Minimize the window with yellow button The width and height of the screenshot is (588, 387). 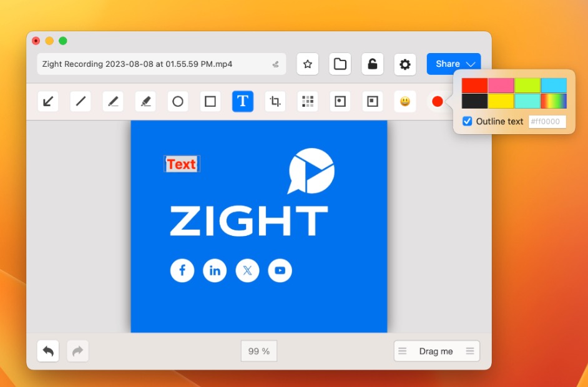click(x=49, y=41)
